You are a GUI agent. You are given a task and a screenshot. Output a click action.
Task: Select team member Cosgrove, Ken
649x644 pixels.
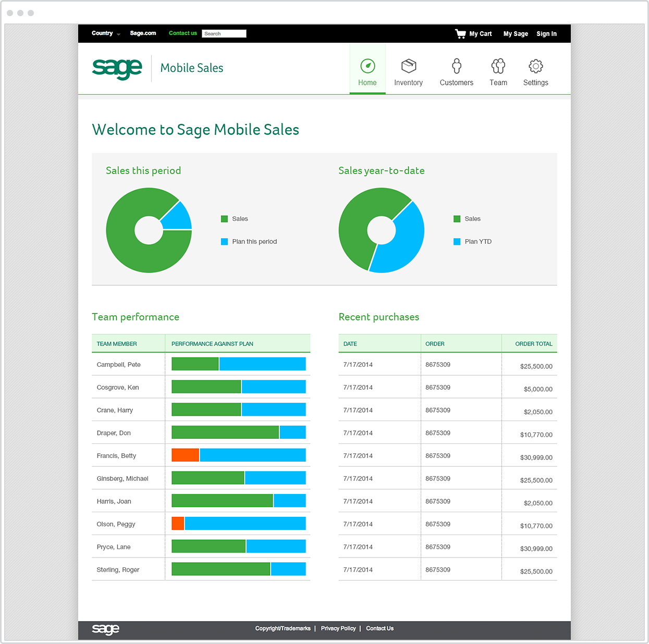(118, 388)
